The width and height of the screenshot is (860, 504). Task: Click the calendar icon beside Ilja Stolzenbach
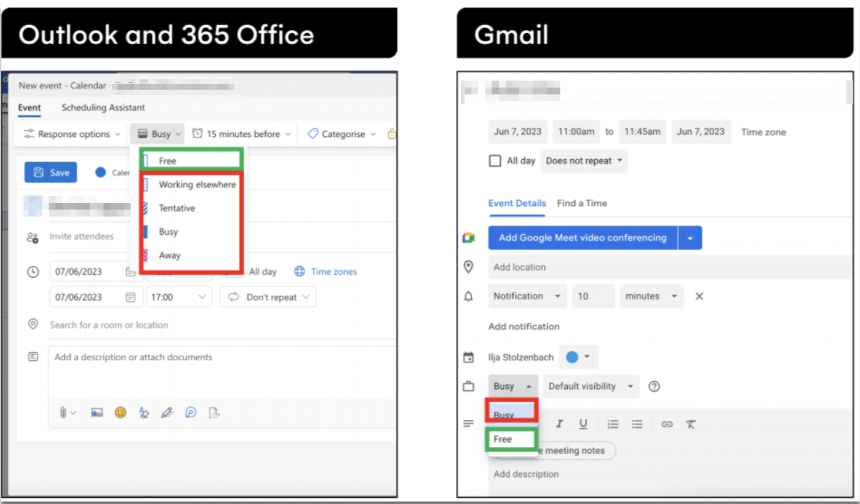coord(469,357)
